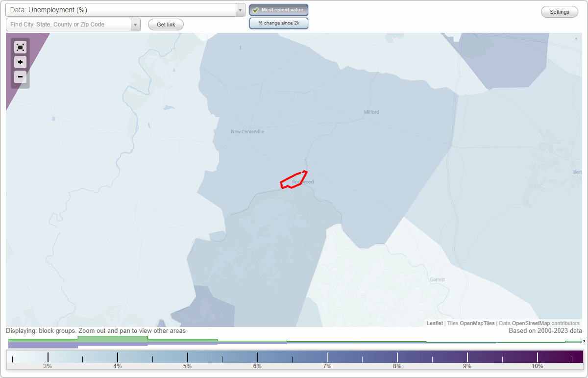Click the 'Get link' button
Viewport: 588px width, 378px height.
click(165, 24)
